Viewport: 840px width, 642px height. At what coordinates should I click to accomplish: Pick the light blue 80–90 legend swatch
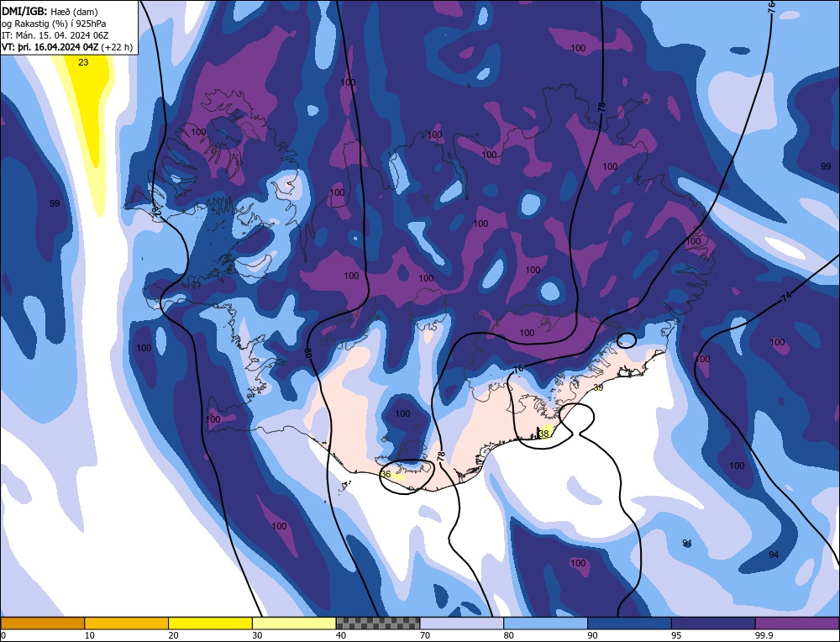(545, 623)
